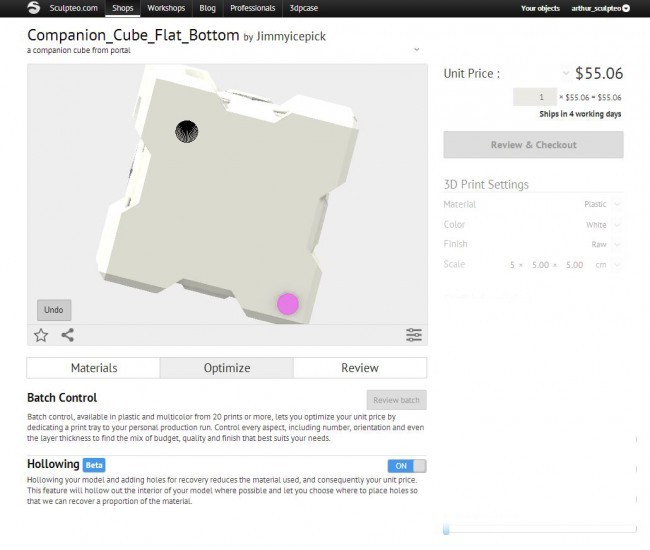Open Your objects link
The height and width of the screenshot is (550, 650).
click(x=540, y=8)
